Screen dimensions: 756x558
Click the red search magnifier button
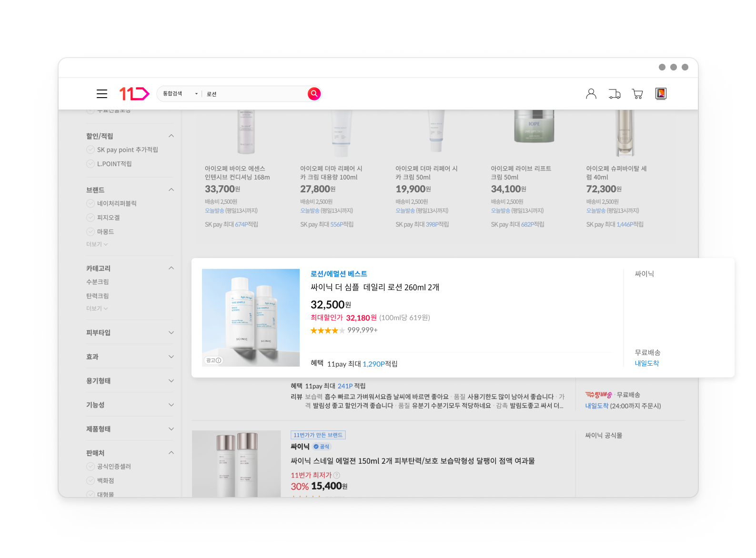[314, 94]
